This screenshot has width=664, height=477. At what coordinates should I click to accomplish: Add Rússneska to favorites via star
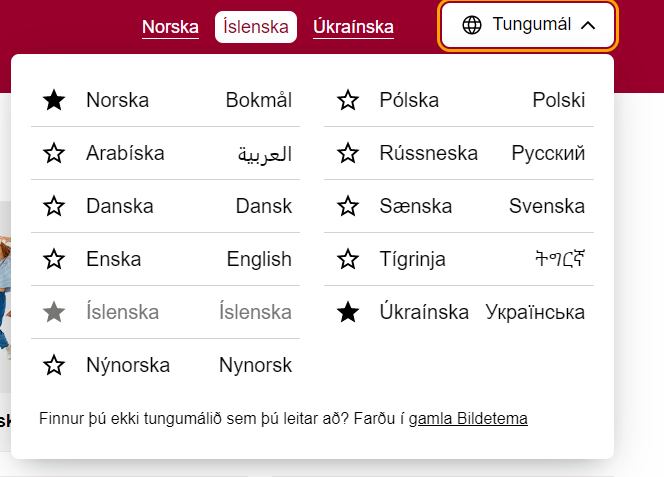pos(348,153)
